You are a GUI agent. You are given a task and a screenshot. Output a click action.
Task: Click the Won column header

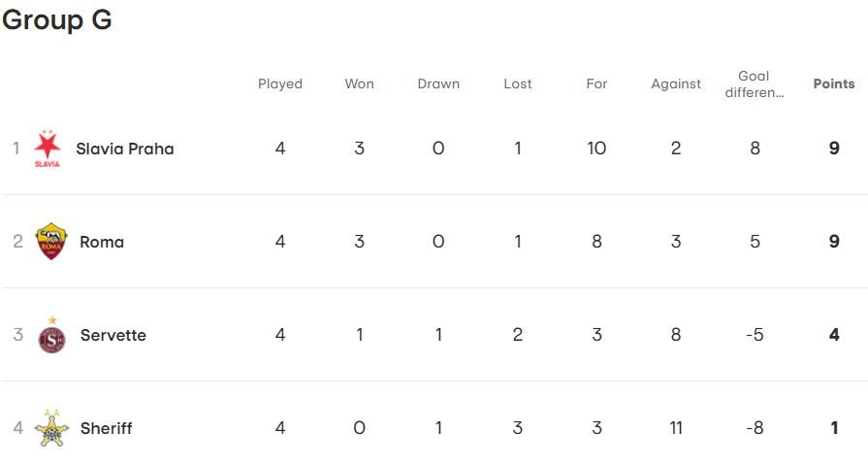359,83
